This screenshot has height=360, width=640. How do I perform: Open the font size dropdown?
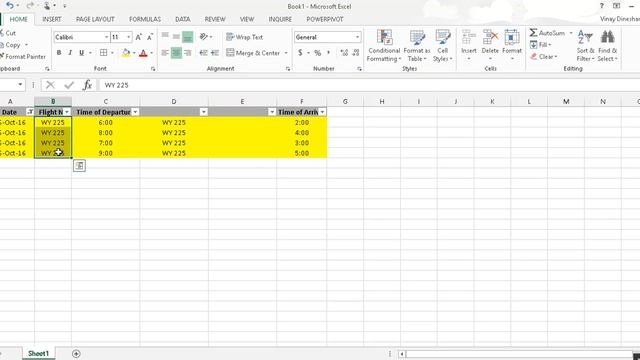pyautogui.click(x=128, y=37)
